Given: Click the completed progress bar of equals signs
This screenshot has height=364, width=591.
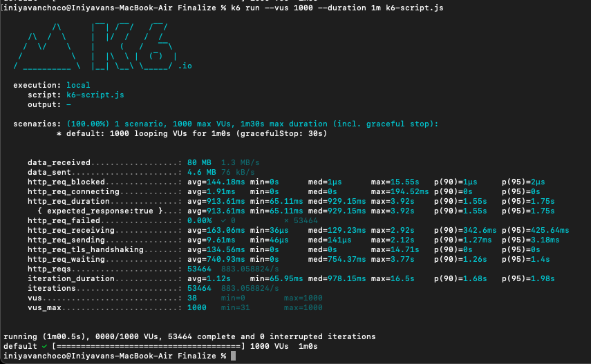Looking at the screenshot, I should (147, 345).
